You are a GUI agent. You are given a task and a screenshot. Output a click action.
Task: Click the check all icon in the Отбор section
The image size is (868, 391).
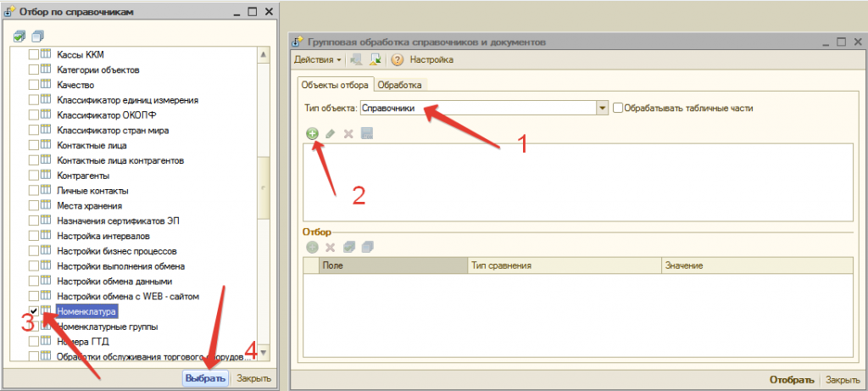[348, 247]
